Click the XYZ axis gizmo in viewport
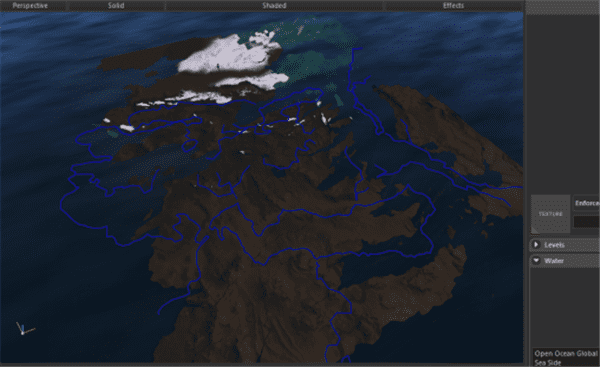This screenshot has height=367, width=600. pyautogui.click(x=24, y=329)
